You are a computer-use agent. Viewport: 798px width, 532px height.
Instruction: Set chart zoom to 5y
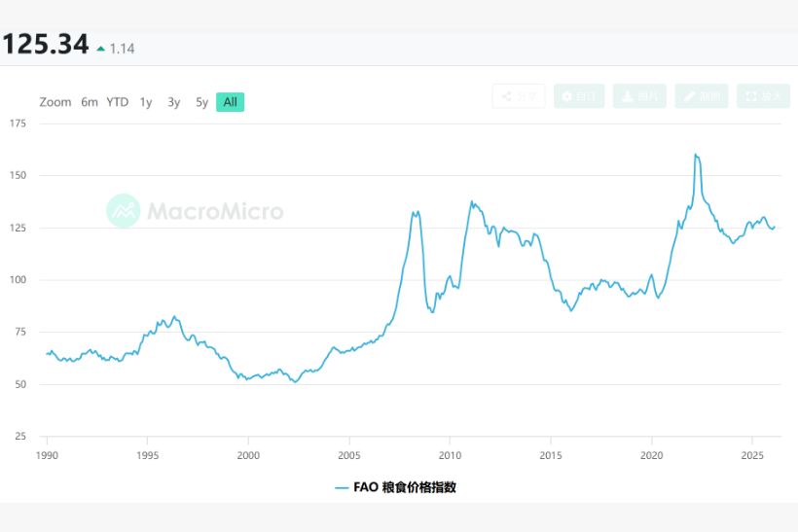click(201, 102)
